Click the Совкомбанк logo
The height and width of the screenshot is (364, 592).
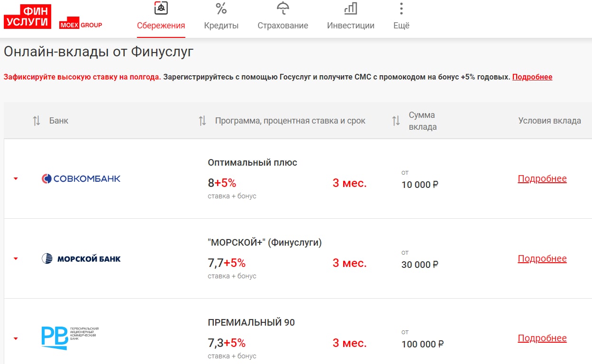click(x=81, y=178)
